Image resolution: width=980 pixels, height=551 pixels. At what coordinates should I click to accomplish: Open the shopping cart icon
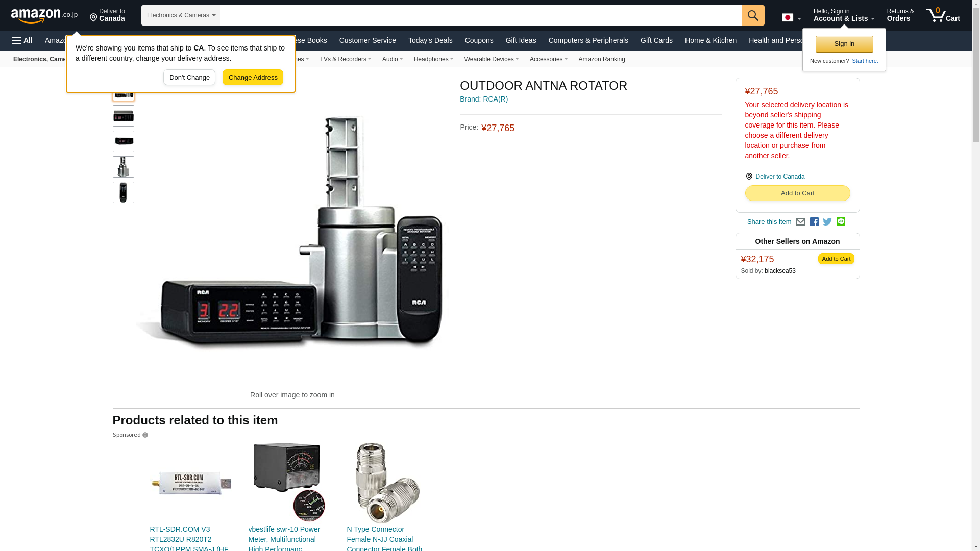tap(943, 15)
